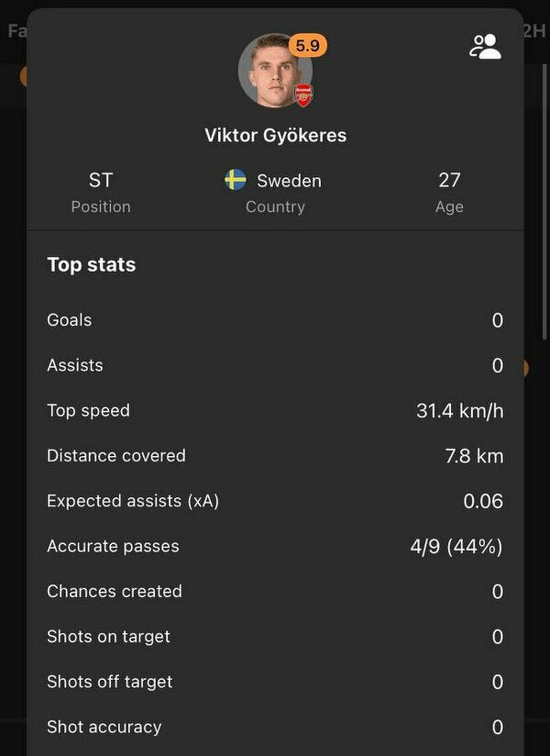The width and height of the screenshot is (550, 756).
Task: Select the Viktor Gyökeres player name
Action: pos(276,136)
